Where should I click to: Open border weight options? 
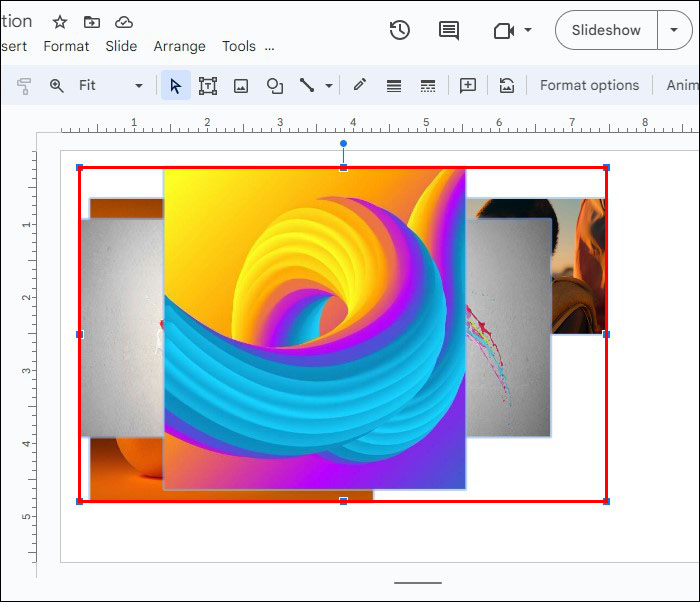click(x=394, y=86)
